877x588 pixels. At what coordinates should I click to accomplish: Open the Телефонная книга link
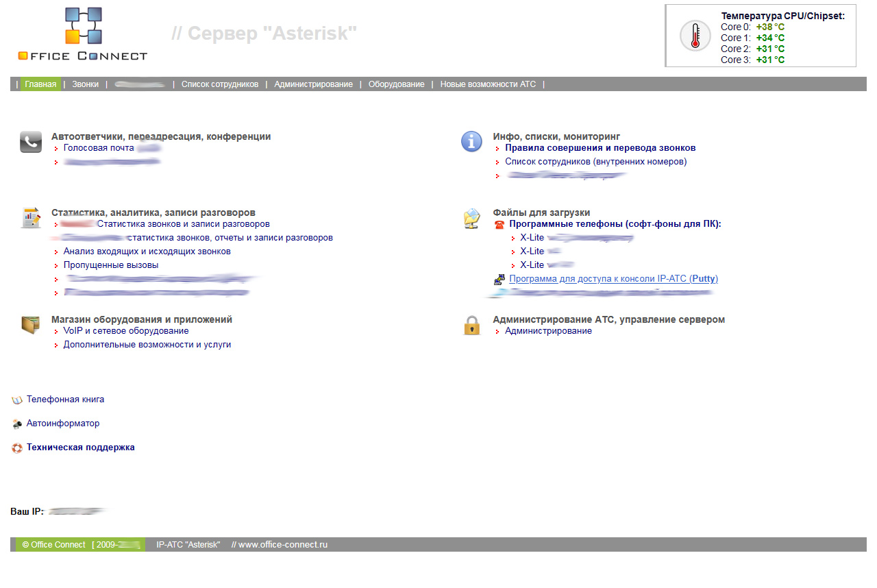(65, 400)
